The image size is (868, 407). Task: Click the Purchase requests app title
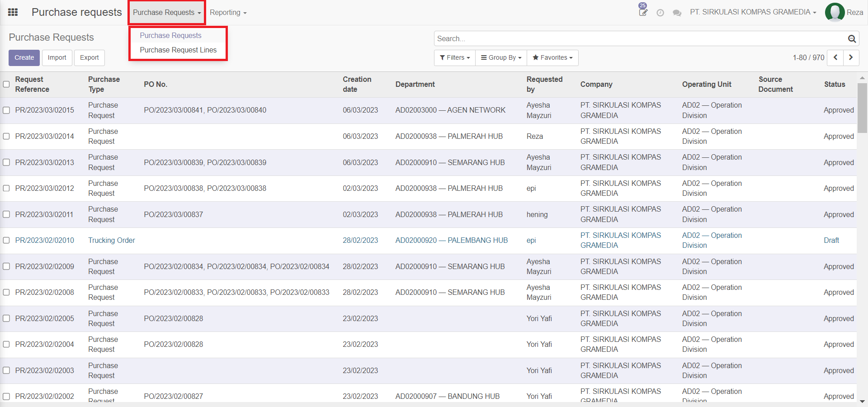pos(77,12)
